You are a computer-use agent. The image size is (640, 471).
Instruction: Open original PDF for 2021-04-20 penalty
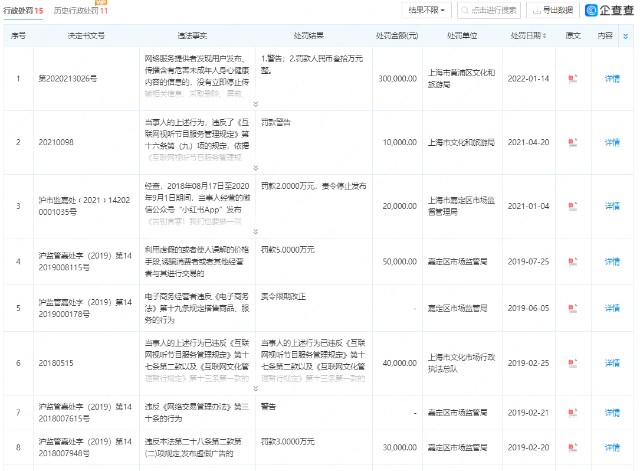click(x=572, y=141)
